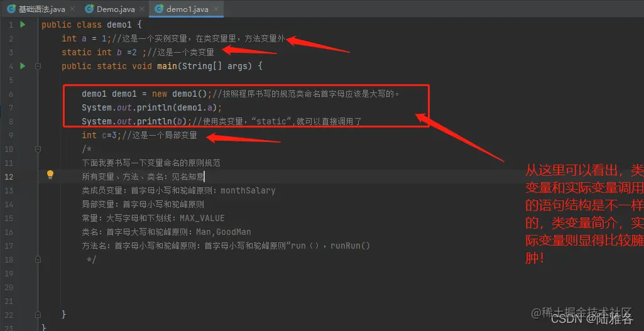Click System.out.println(b) statement
This screenshot has width=644, height=331.
[x=137, y=122]
